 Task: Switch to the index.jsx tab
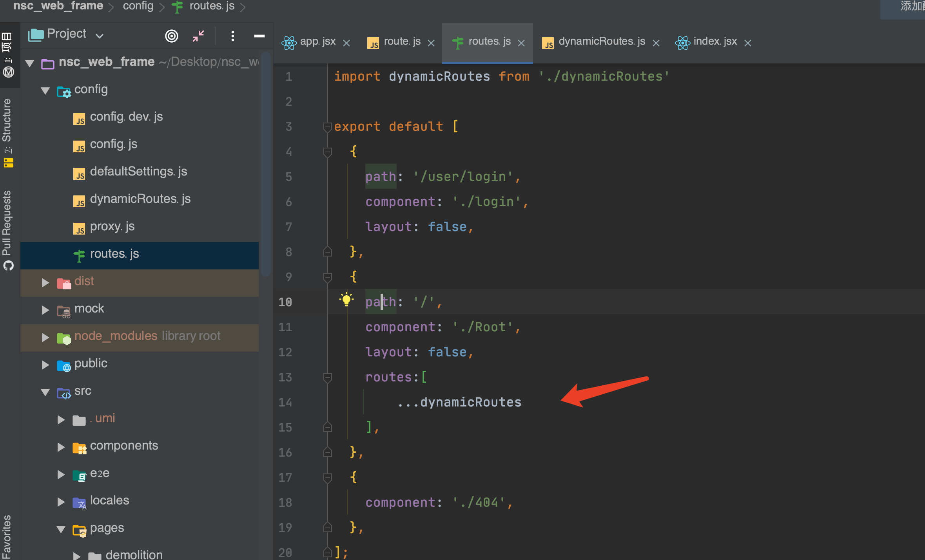714,42
